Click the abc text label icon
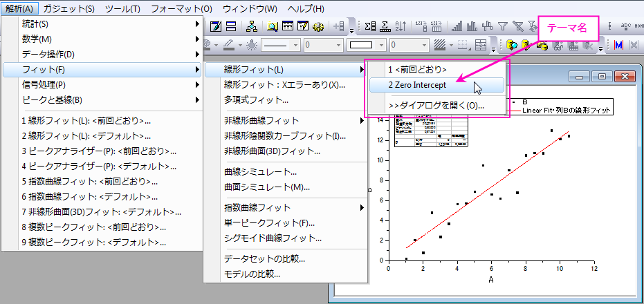This screenshot has height=304, width=644. (x=626, y=26)
